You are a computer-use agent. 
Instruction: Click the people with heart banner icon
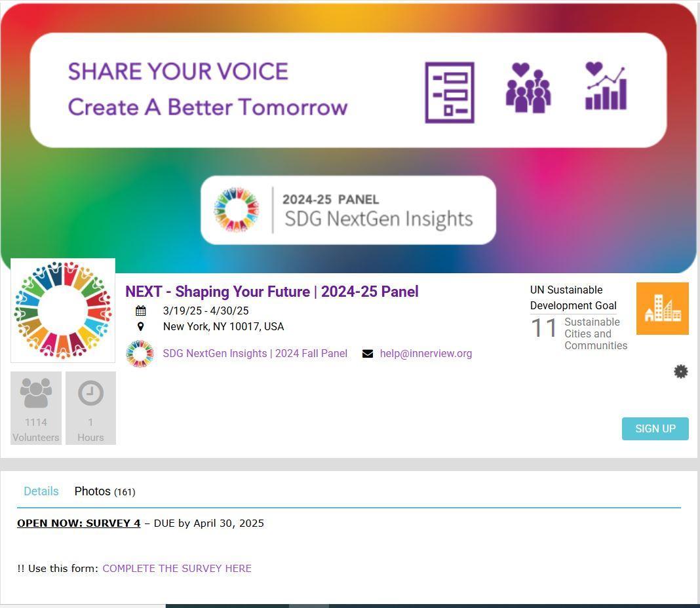coord(528,88)
